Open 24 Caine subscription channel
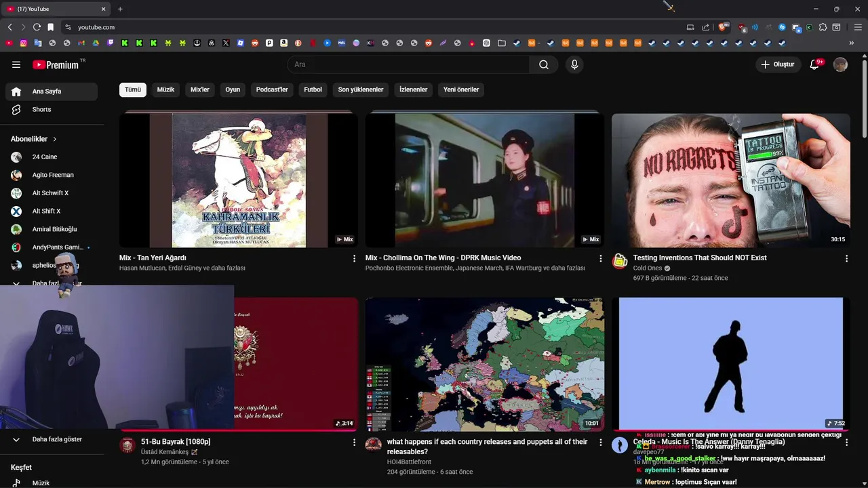The width and height of the screenshot is (868, 488). coord(52,157)
